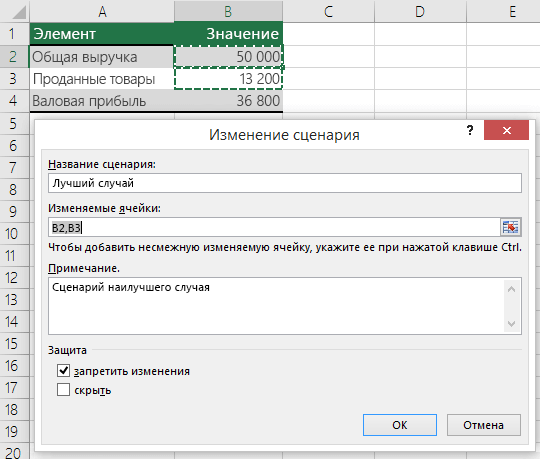Close the Изменение сценария dialog

click(506, 130)
